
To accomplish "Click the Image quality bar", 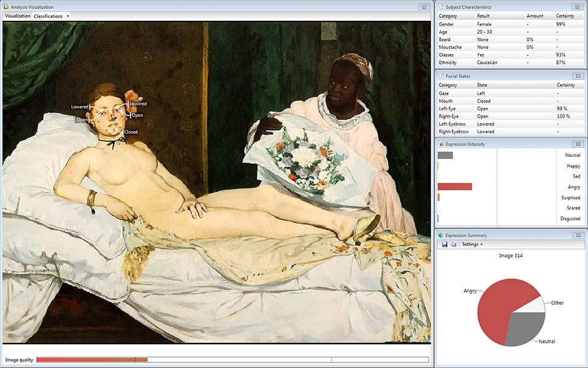I will [x=232, y=360].
